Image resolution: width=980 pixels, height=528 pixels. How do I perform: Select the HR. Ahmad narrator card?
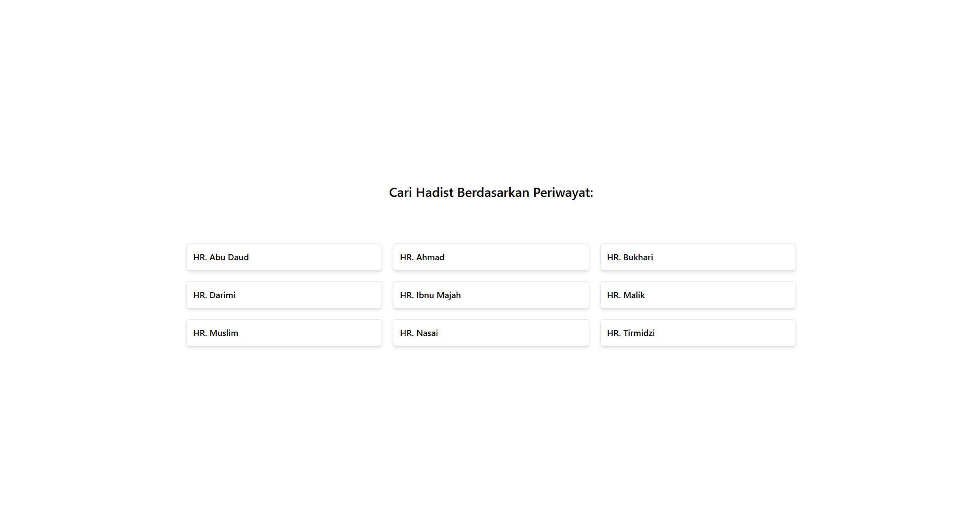(490, 257)
